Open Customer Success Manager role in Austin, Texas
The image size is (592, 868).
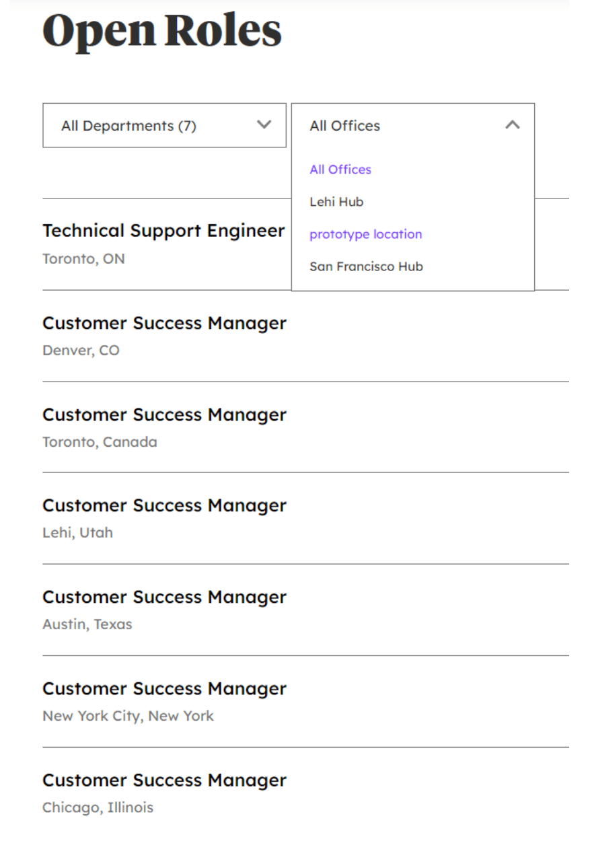164,597
